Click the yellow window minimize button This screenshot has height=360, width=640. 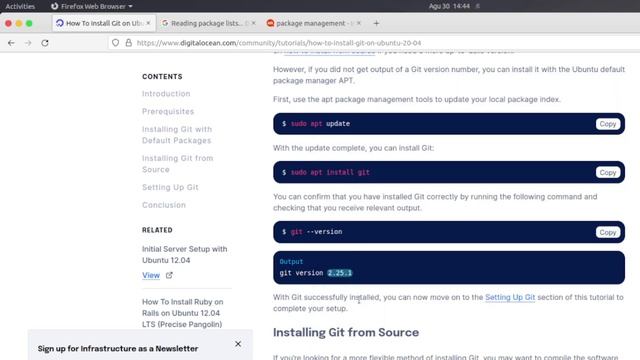click(19, 23)
